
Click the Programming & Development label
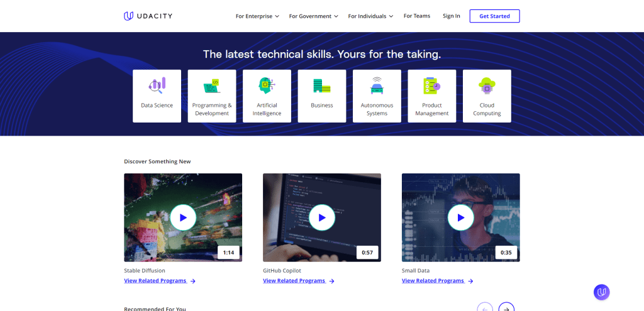212,109
